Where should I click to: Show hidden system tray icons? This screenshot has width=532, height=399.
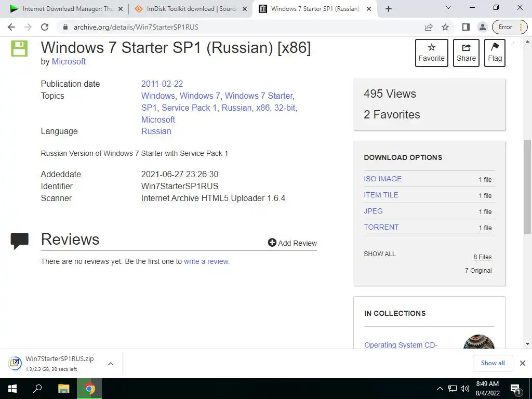pos(440,389)
